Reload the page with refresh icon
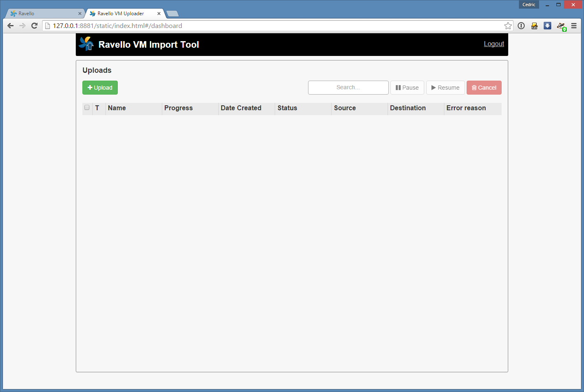Screen dimensions: 584x392 point(35,26)
